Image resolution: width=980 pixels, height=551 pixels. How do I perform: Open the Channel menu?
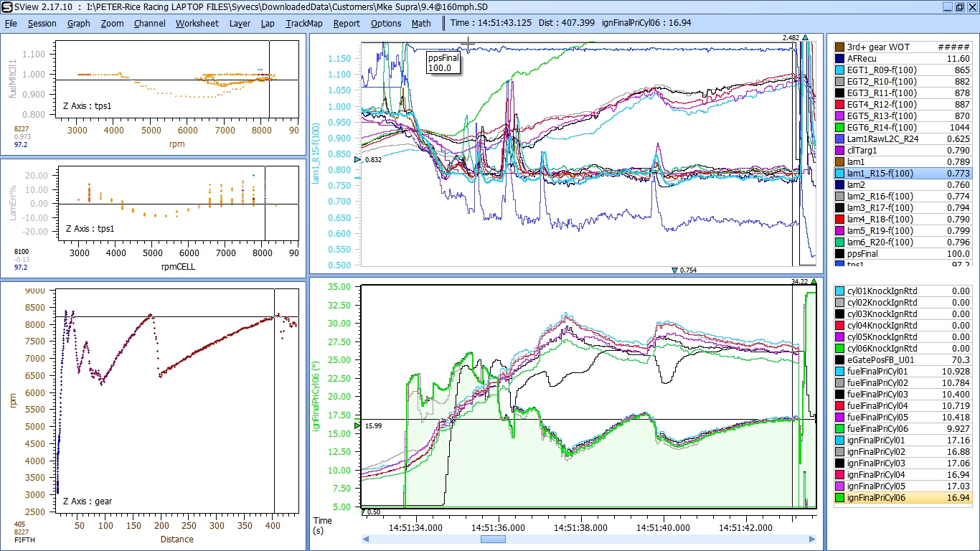149,23
